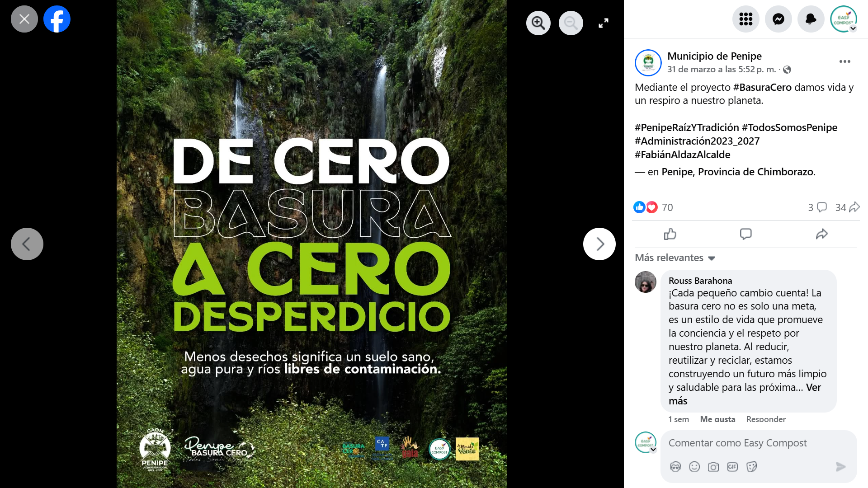
Task: Open the apps grid menu
Action: pyautogui.click(x=745, y=19)
